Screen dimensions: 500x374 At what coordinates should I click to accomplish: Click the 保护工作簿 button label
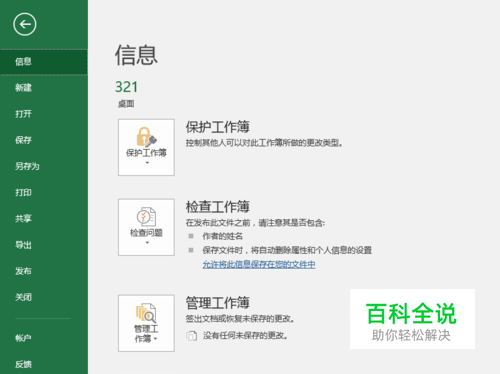point(146,153)
